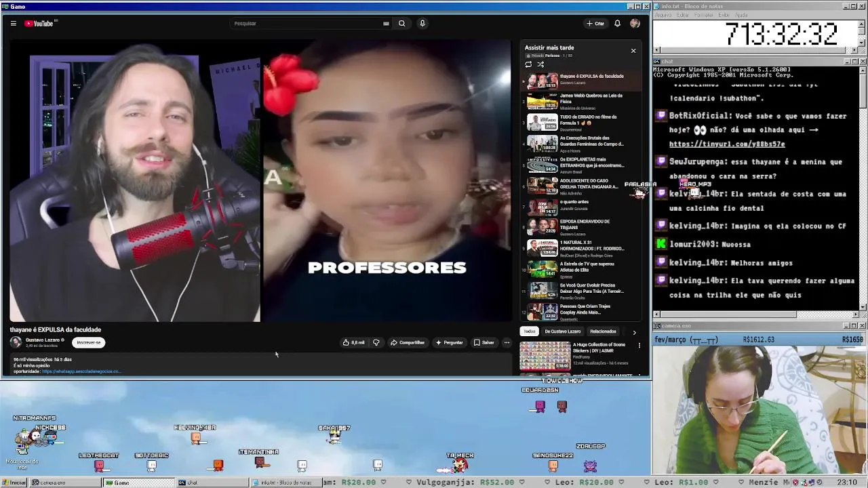Viewport: 868px width, 488px height.
Task: Play 'ESPOSA ENGRAVIDOU DE TRIGANS' video
Action: pos(580,226)
